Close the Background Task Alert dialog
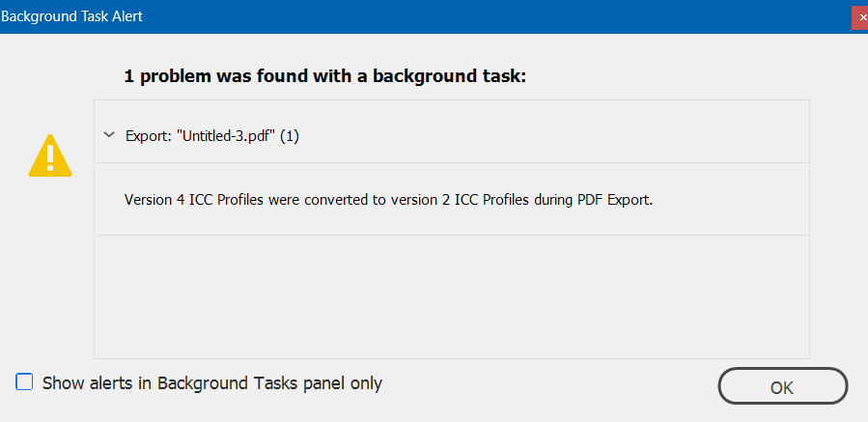 tap(859, 16)
